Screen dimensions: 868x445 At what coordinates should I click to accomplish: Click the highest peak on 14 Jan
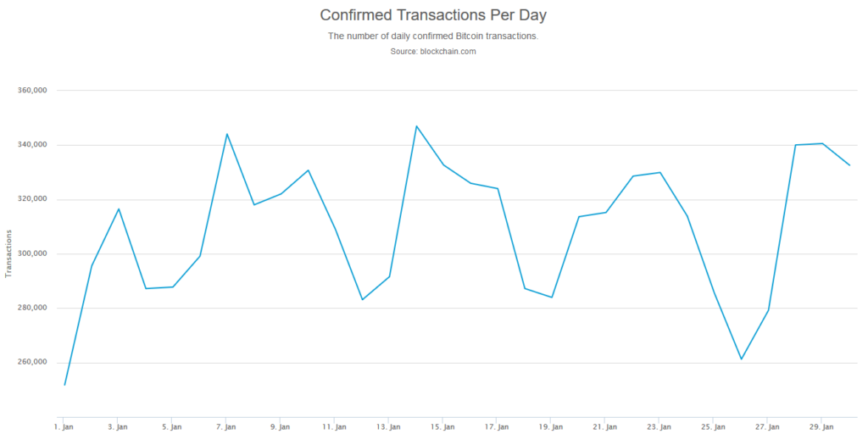416,125
